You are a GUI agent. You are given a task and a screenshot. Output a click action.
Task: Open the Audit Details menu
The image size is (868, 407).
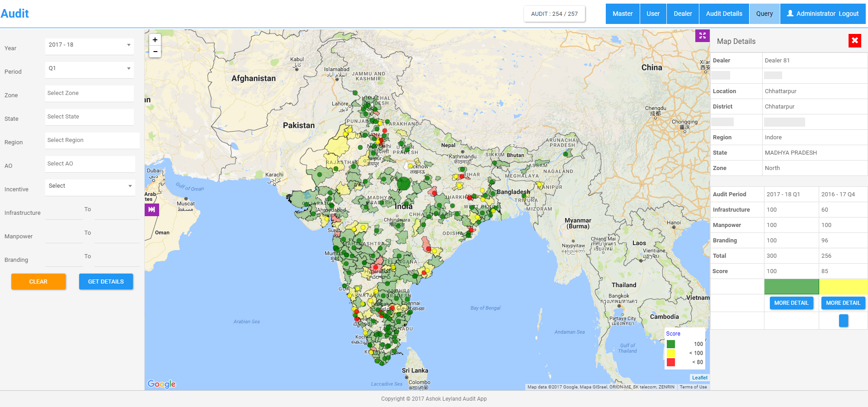tap(724, 14)
